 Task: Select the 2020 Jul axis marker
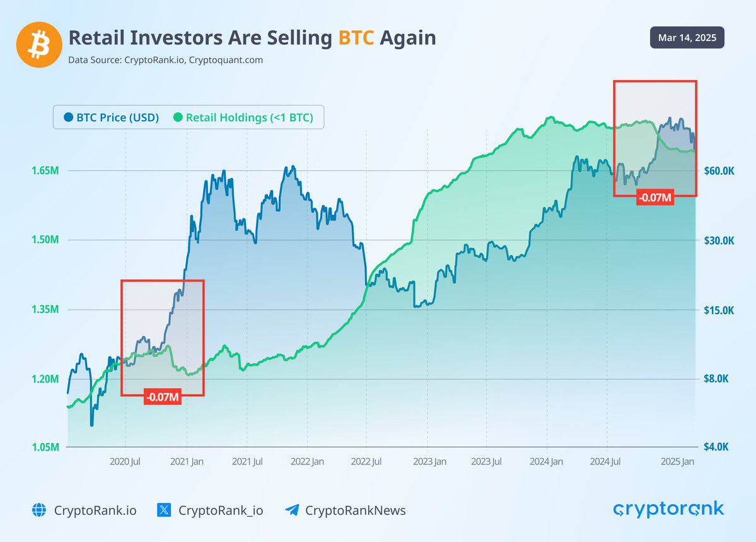pyautogui.click(x=125, y=461)
